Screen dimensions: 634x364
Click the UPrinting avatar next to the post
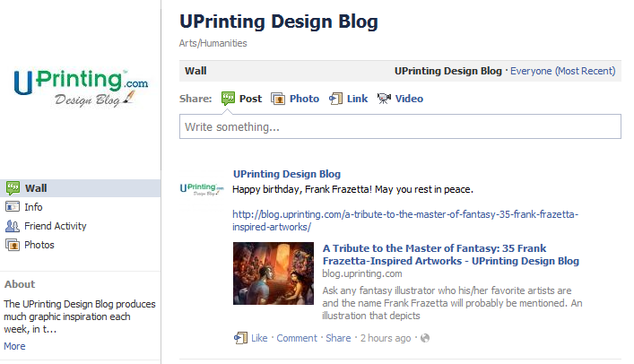coord(202,189)
